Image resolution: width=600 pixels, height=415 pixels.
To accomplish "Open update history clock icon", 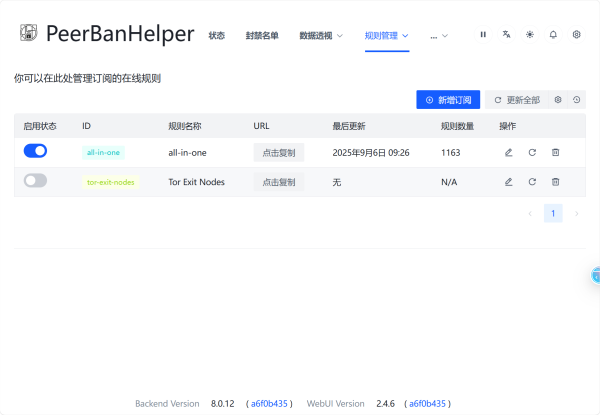I will [577, 100].
